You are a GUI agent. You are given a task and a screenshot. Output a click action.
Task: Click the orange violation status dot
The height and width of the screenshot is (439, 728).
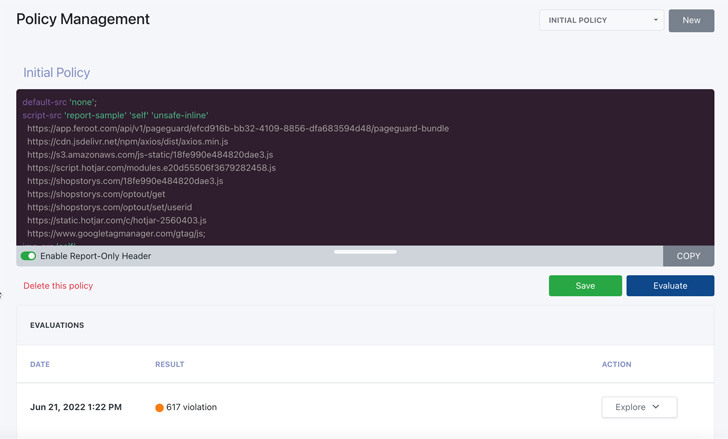tap(159, 407)
